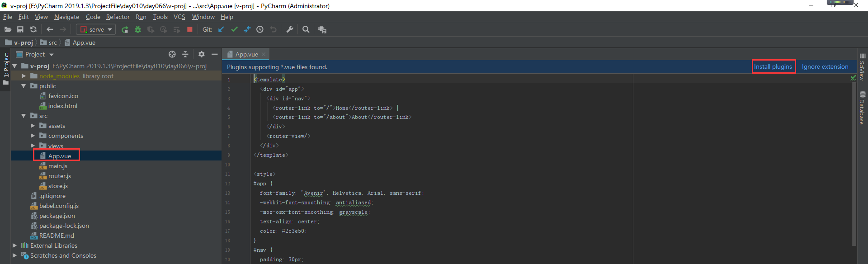Viewport: 868px width, 264px height.
Task: Stop the running process with red square
Action: coord(190,29)
